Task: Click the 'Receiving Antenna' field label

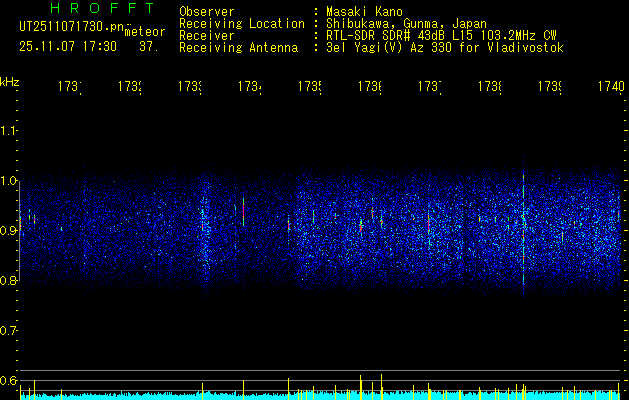Action: click(x=238, y=48)
